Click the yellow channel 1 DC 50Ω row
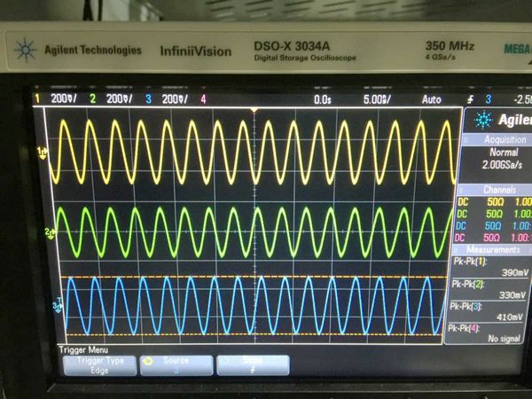 tap(494, 202)
